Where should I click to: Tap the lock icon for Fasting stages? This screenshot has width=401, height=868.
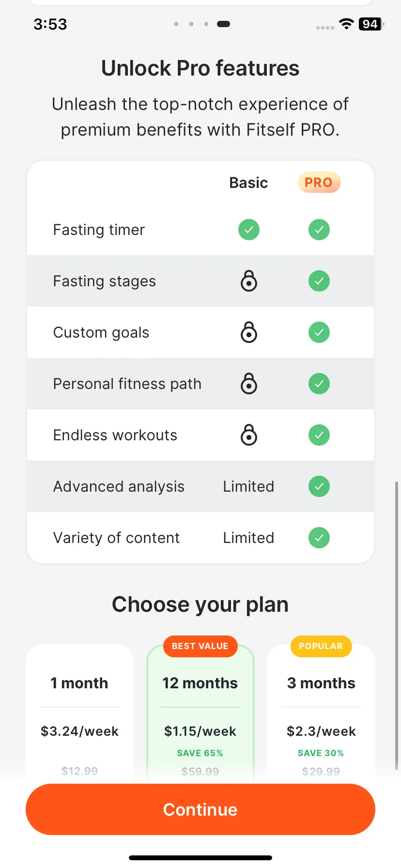point(249,281)
